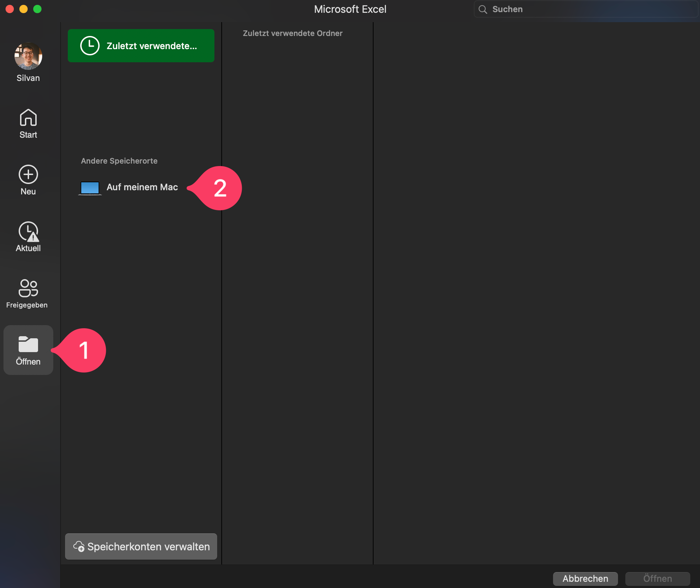Minimize the window with yellow button
This screenshot has height=588, width=700.
point(24,9)
